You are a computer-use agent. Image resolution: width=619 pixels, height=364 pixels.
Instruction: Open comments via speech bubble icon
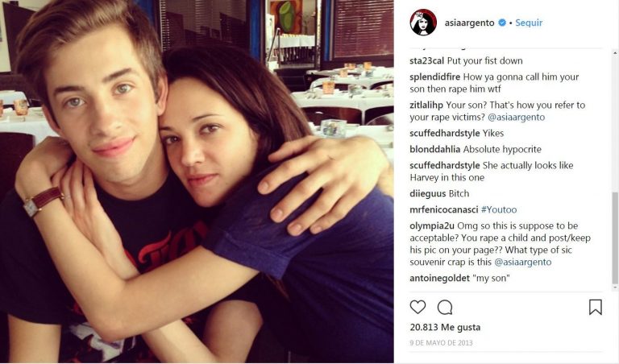pyautogui.click(x=445, y=307)
